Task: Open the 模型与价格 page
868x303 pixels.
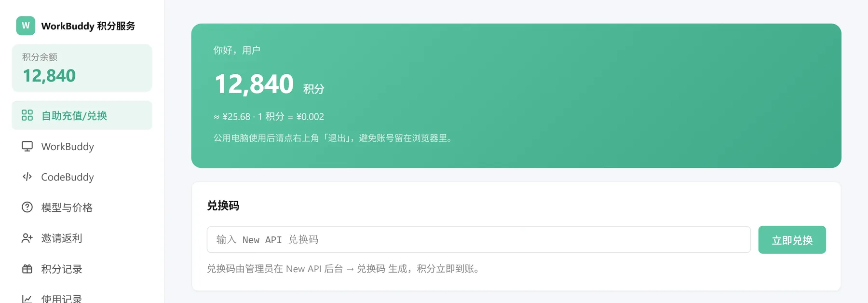Action: pos(82,207)
